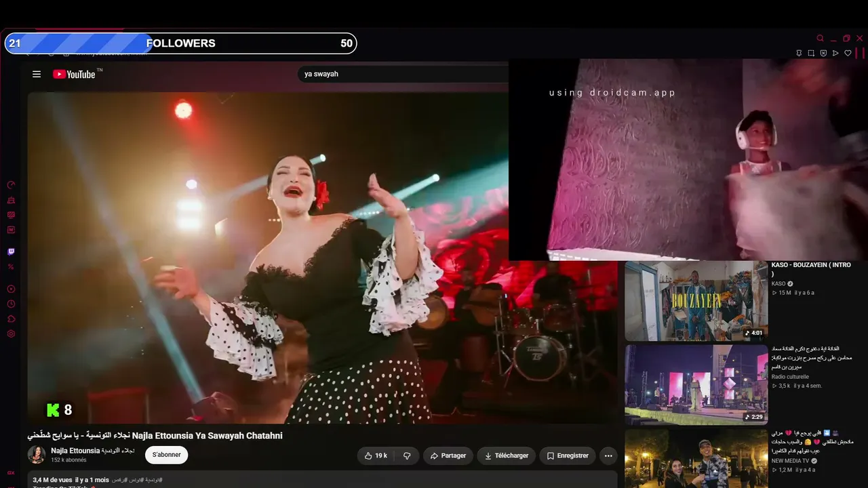Click the Partager share button
The height and width of the screenshot is (488, 868).
(448, 456)
